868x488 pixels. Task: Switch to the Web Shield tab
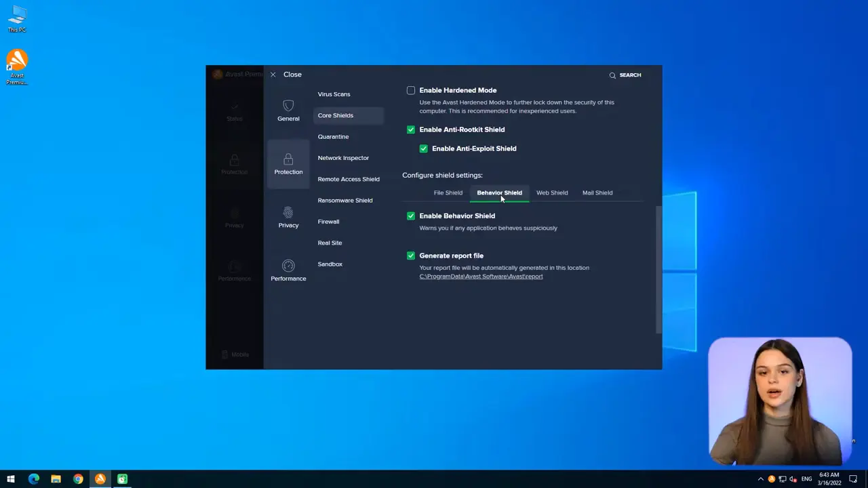point(552,192)
